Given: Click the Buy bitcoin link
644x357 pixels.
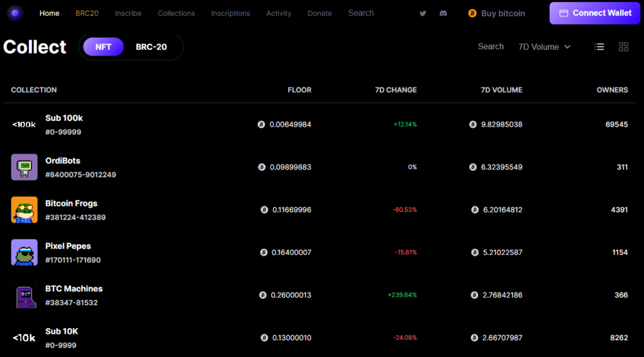Looking at the screenshot, I should [x=497, y=13].
